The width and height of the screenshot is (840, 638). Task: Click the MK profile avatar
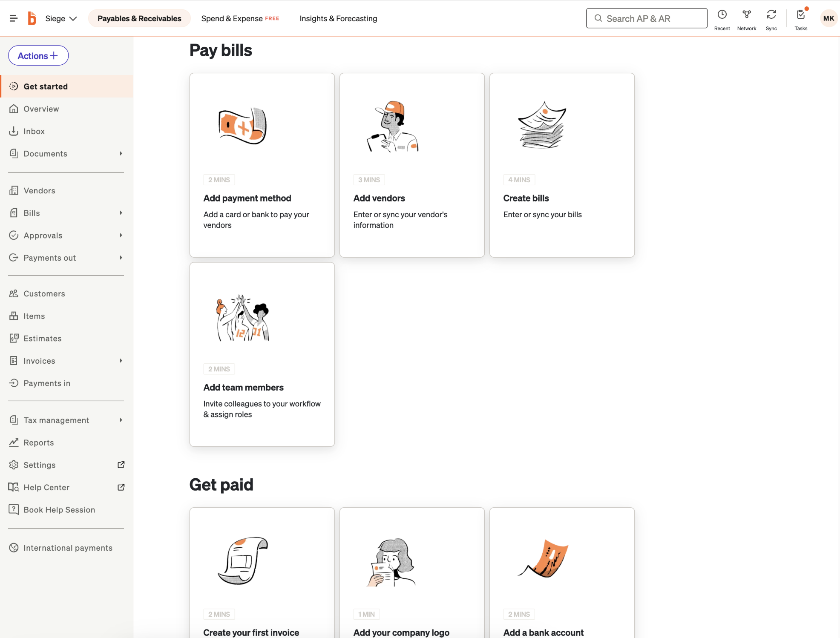point(828,18)
